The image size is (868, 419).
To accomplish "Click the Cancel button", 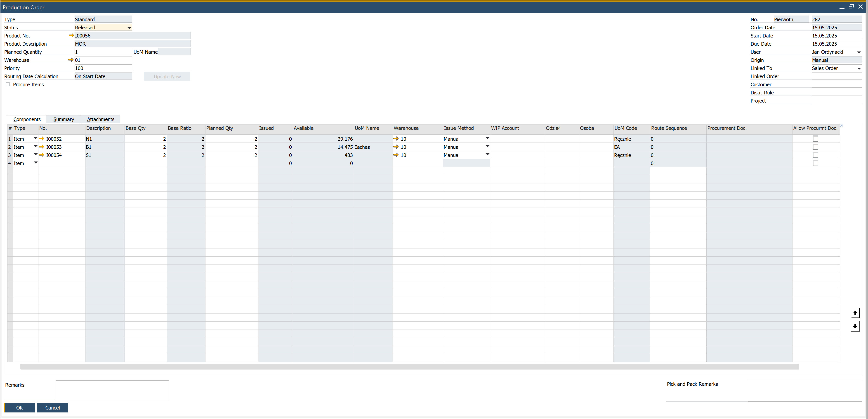I will [53, 407].
